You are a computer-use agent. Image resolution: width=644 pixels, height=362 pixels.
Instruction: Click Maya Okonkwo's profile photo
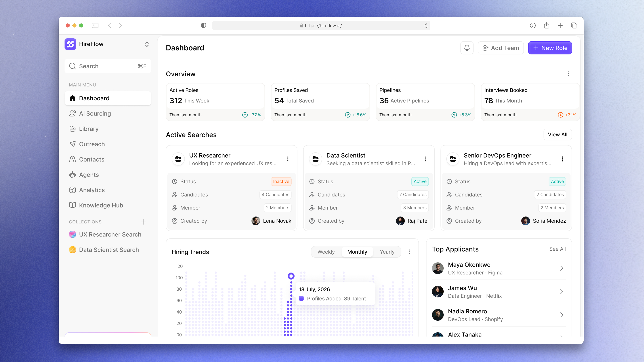pos(438,268)
